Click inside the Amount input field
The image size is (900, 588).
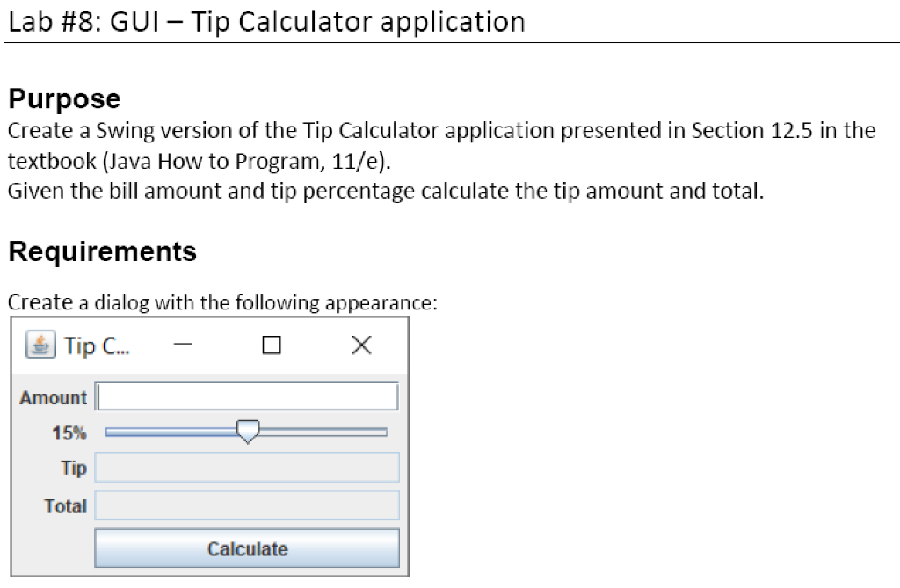click(246, 396)
